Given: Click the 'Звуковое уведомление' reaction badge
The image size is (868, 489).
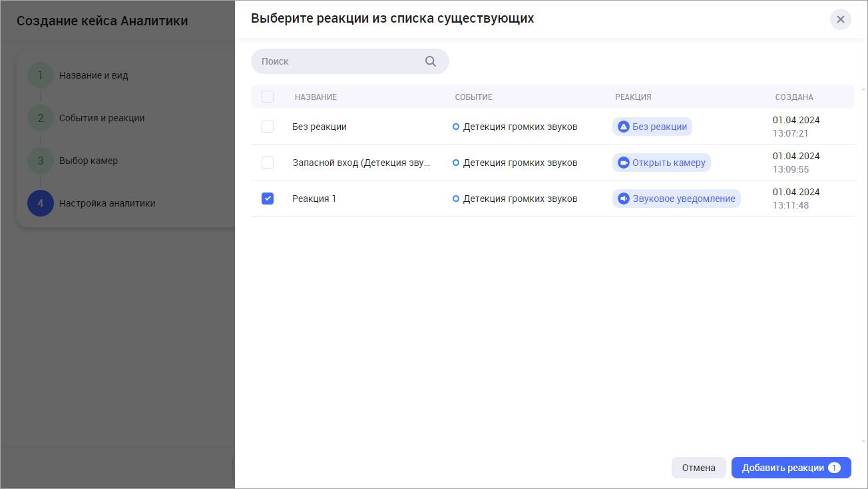Looking at the screenshot, I should click(x=676, y=199).
